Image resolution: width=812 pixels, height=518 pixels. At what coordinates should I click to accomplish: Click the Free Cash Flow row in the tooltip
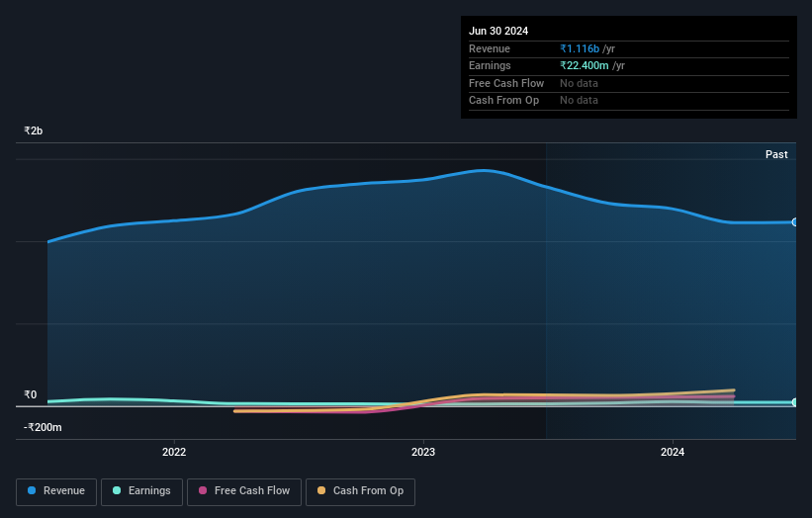[x=629, y=83]
